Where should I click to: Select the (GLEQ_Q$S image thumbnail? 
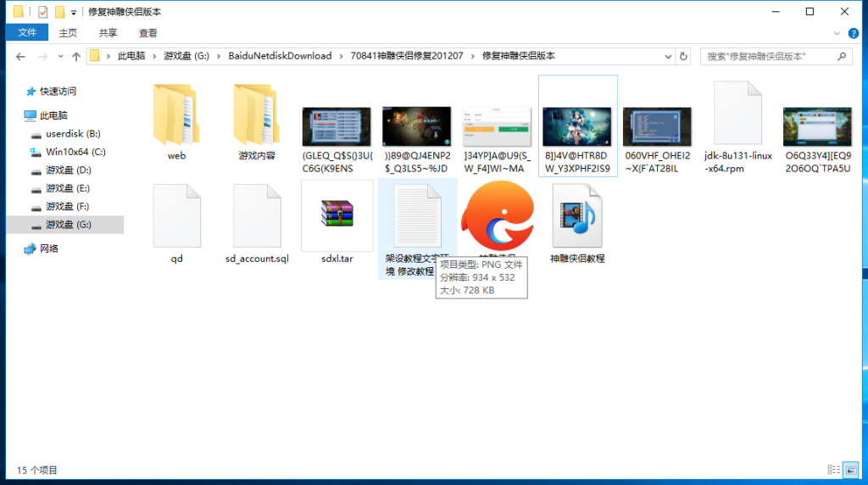pos(337,127)
